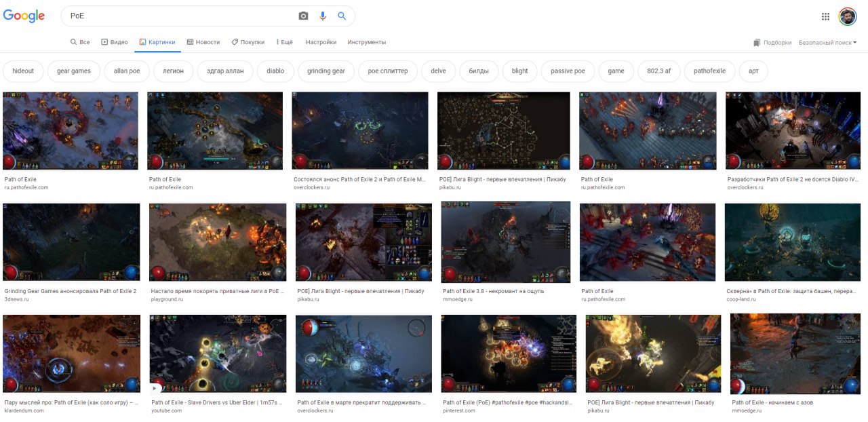Click the magnifying glass search button
The height and width of the screenshot is (422, 868).
(x=342, y=16)
